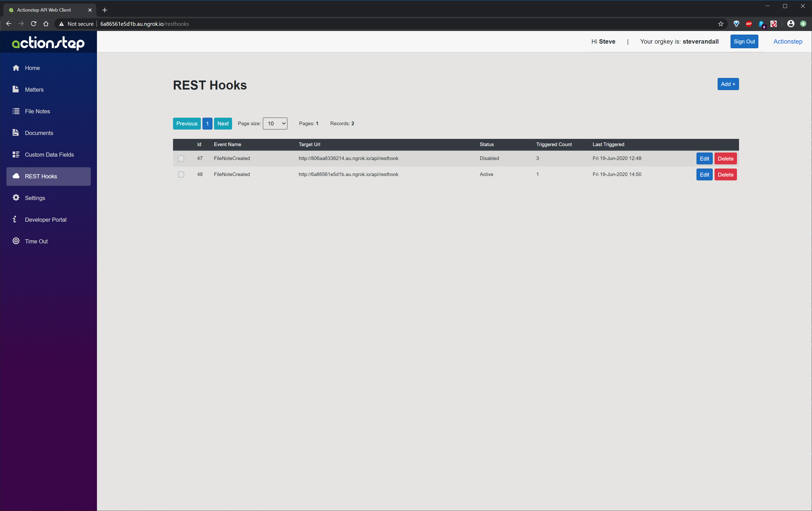
Task: Open Documents section in sidebar
Action: click(x=39, y=132)
